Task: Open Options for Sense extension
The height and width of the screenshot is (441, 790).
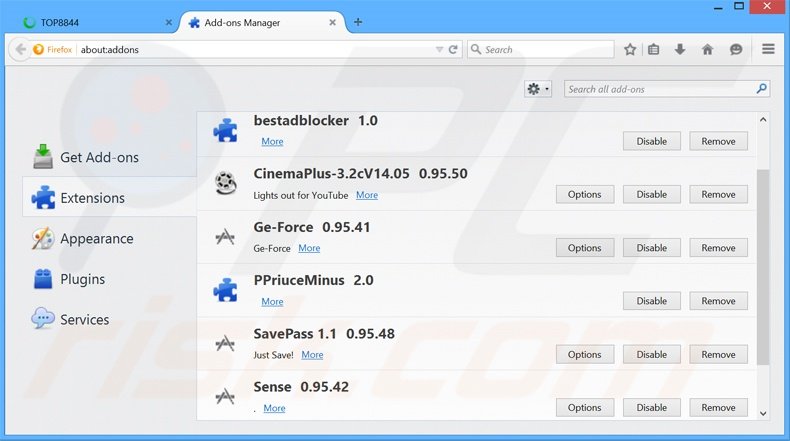Action: 584,407
